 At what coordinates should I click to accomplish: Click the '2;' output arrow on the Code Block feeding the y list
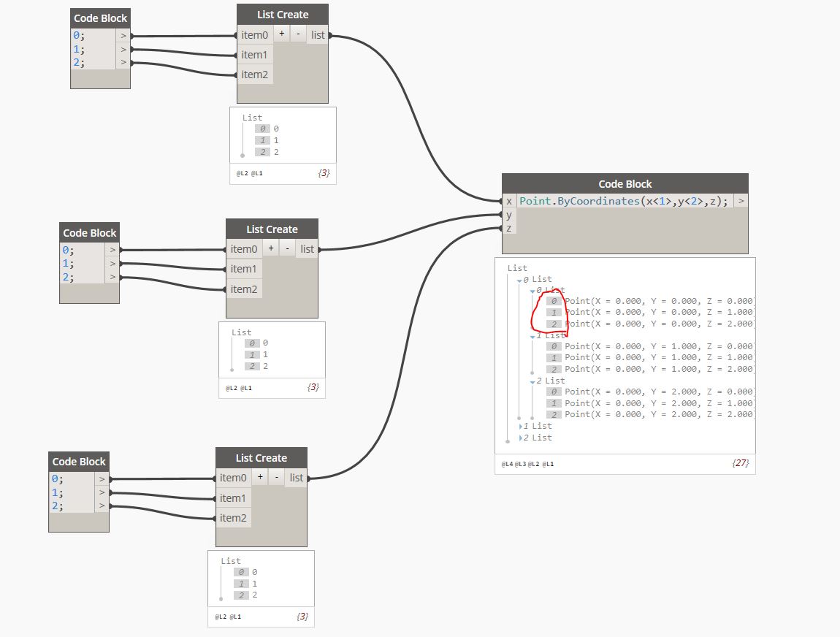pos(112,277)
